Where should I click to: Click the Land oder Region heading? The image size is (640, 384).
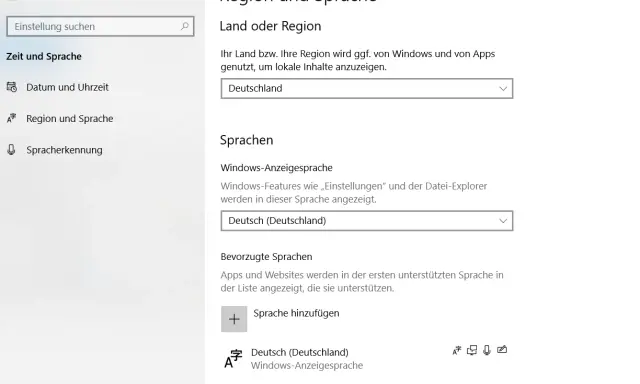coord(270,26)
